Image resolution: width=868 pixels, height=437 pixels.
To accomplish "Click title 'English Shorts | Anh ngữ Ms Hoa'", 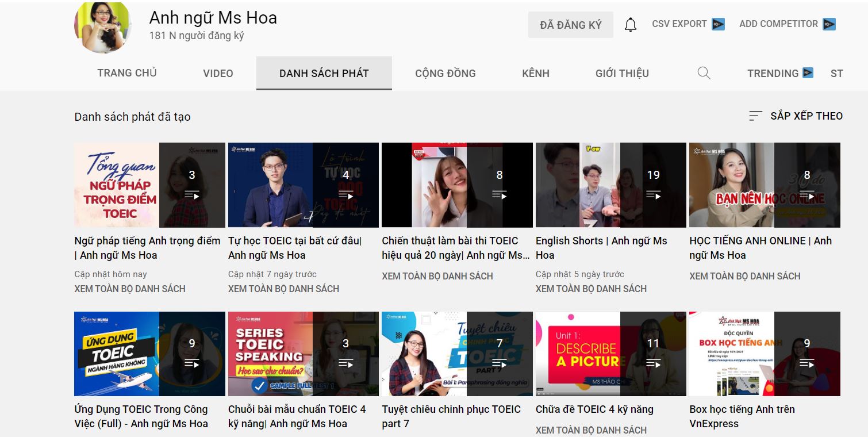I will point(601,248).
